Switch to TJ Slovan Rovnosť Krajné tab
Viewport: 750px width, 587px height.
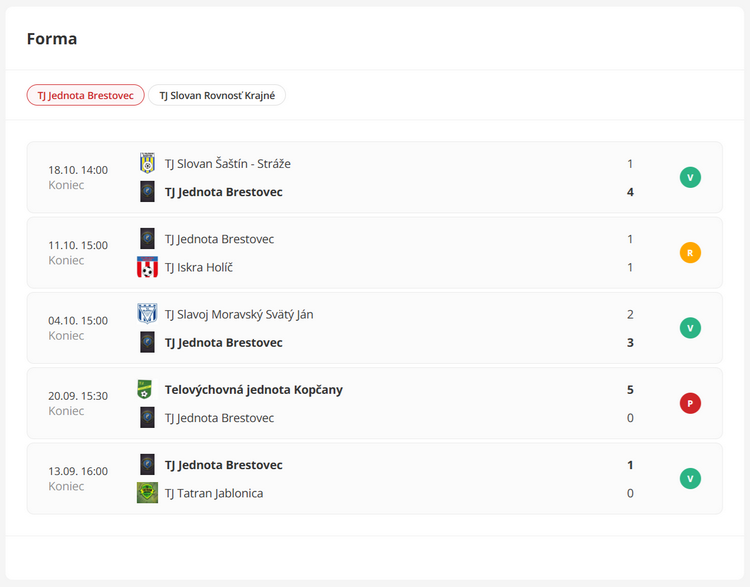217,95
